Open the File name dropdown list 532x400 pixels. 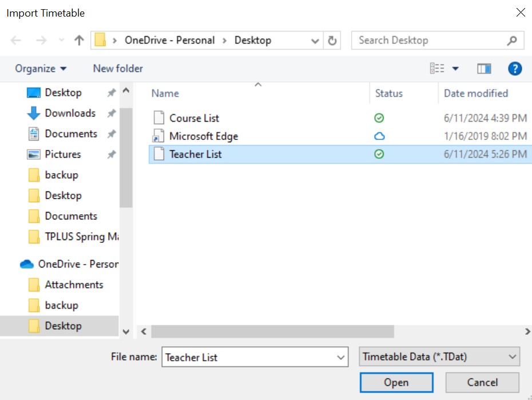click(340, 357)
